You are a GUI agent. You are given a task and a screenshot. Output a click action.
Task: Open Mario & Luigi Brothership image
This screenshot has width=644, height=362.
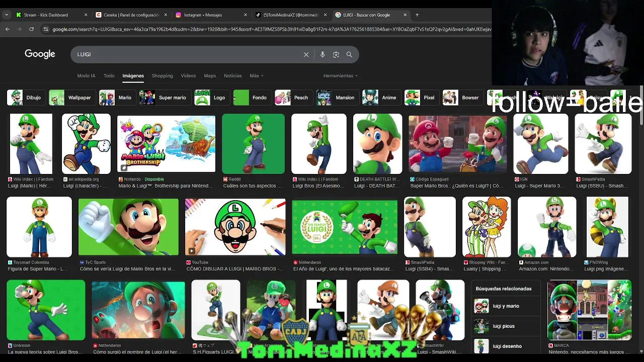tap(166, 144)
